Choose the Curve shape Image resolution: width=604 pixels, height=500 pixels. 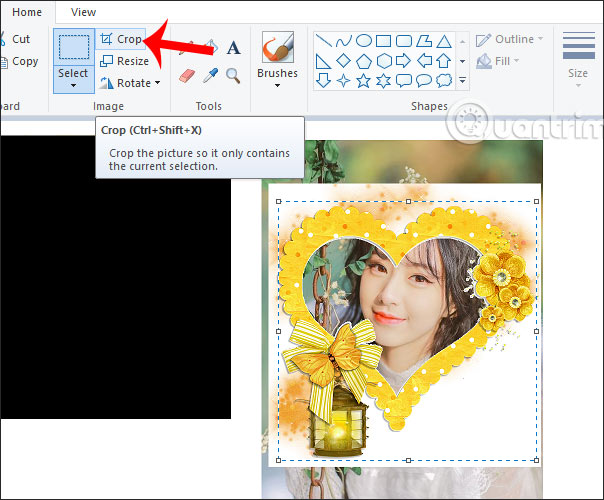(344, 40)
